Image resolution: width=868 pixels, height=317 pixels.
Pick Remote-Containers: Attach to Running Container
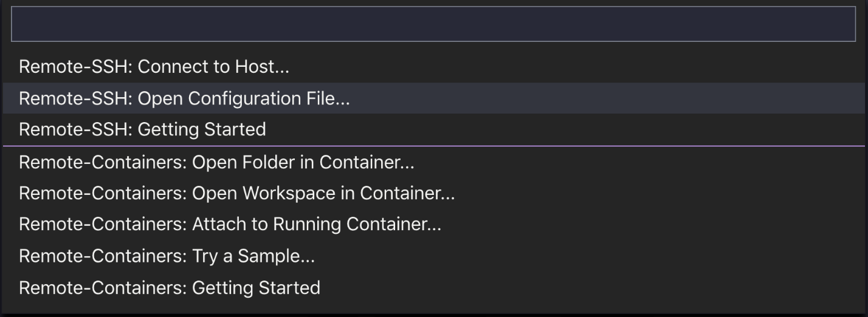pos(230,224)
